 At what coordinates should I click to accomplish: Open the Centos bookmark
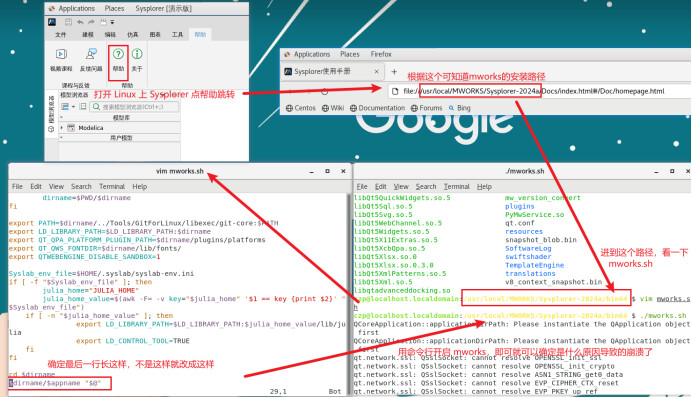coord(301,108)
